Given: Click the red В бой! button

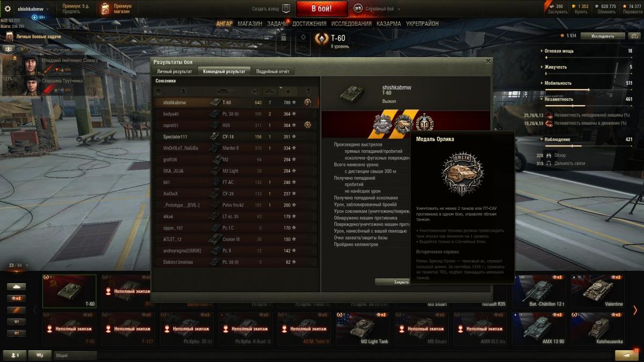Looking at the screenshot, I should 321,9.
